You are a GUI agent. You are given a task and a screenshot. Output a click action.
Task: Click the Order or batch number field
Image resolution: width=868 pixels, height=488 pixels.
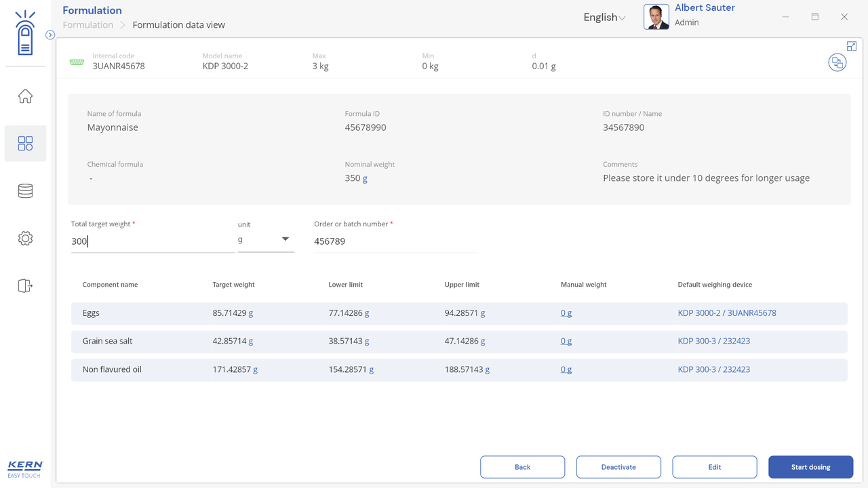click(395, 241)
